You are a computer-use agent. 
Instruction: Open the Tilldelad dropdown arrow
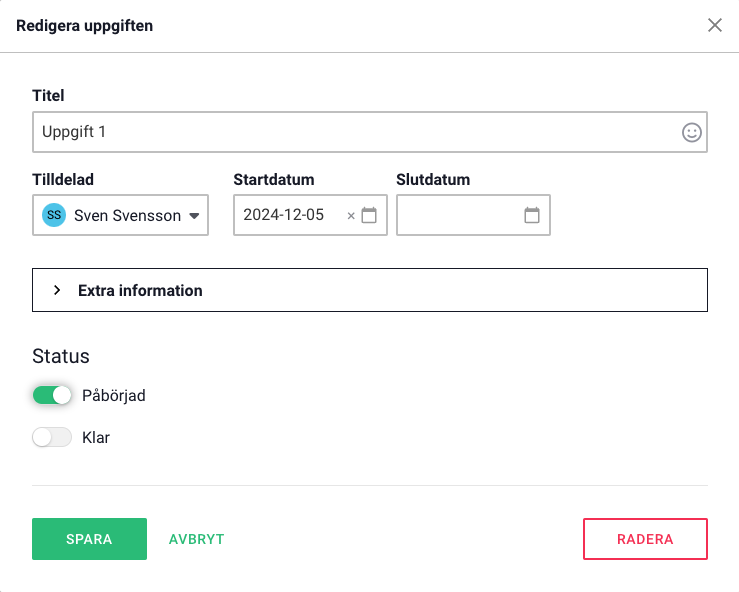coord(195,216)
